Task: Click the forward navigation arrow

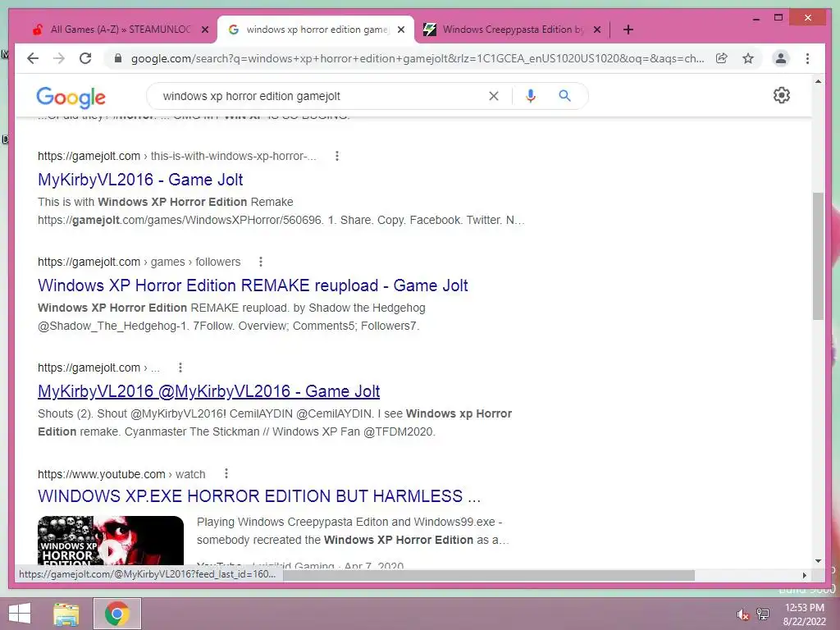Action: pyautogui.click(x=59, y=58)
